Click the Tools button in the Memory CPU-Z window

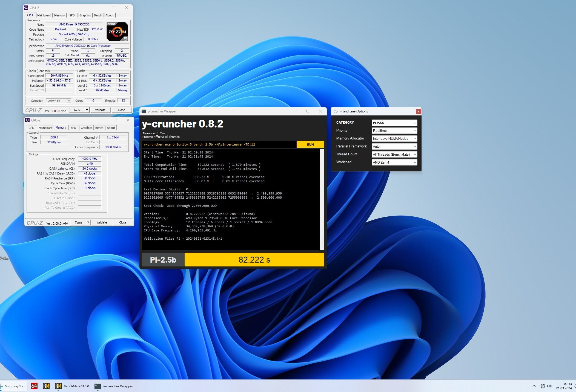click(x=78, y=222)
